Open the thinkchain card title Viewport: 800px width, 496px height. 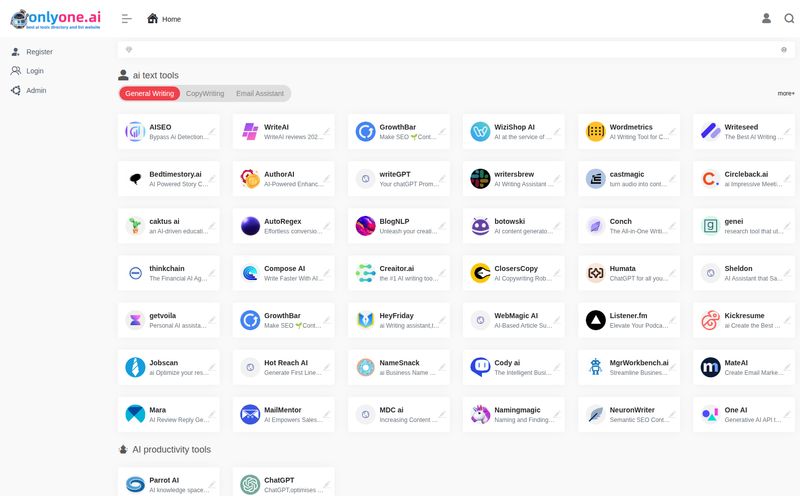tap(167, 268)
